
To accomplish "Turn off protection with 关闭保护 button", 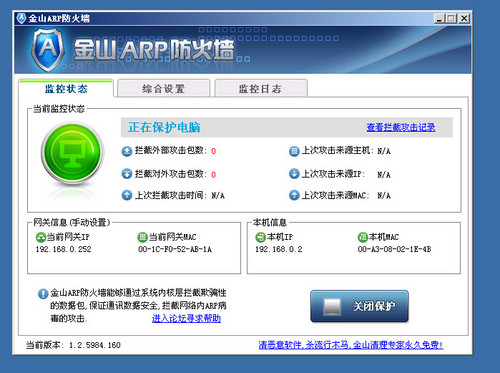I will (x=359, y=306).
